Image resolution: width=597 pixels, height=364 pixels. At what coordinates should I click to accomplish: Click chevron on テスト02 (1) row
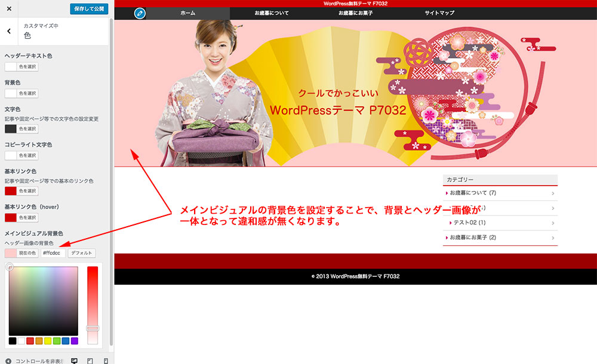tap(553, 223)
